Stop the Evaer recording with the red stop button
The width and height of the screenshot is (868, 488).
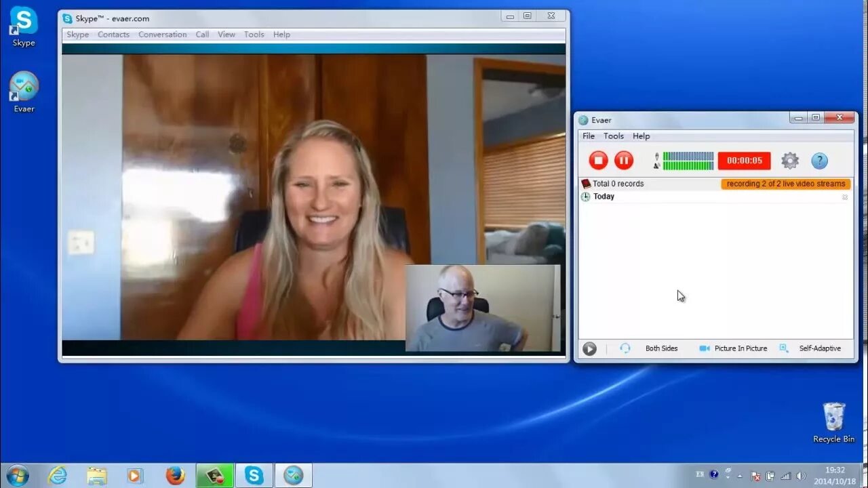click(x=598, y=161)
